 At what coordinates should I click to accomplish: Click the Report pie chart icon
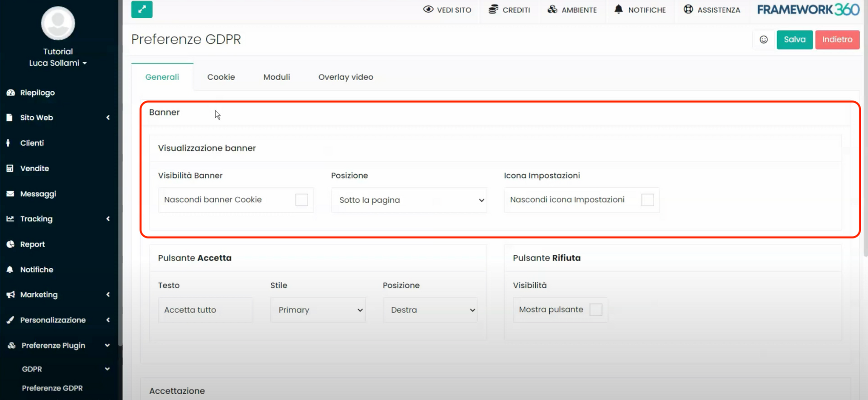click(x=10, y=244)
